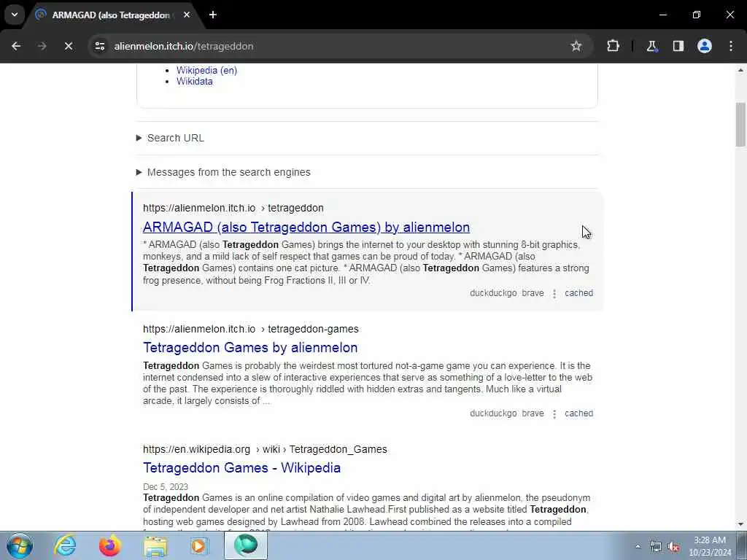Launch Internet Explorer from the taskbar
747x560 pixels.
[x=65, y=545]
